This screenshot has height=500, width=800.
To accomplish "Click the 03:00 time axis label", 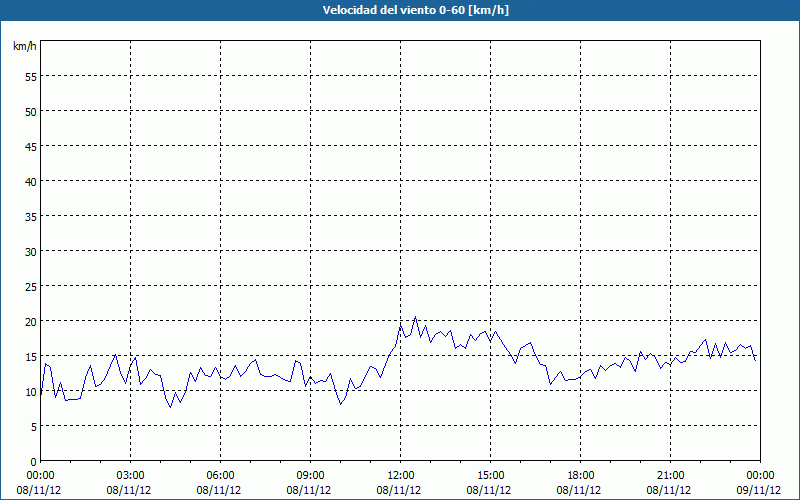I will pyautogui.click(x=131, y=476).
